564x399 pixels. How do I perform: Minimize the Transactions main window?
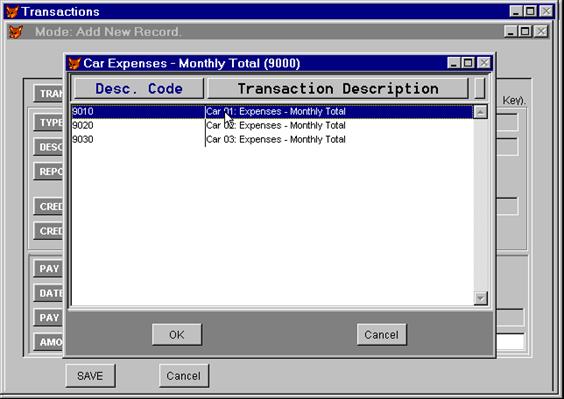click(x=516, y=11)
